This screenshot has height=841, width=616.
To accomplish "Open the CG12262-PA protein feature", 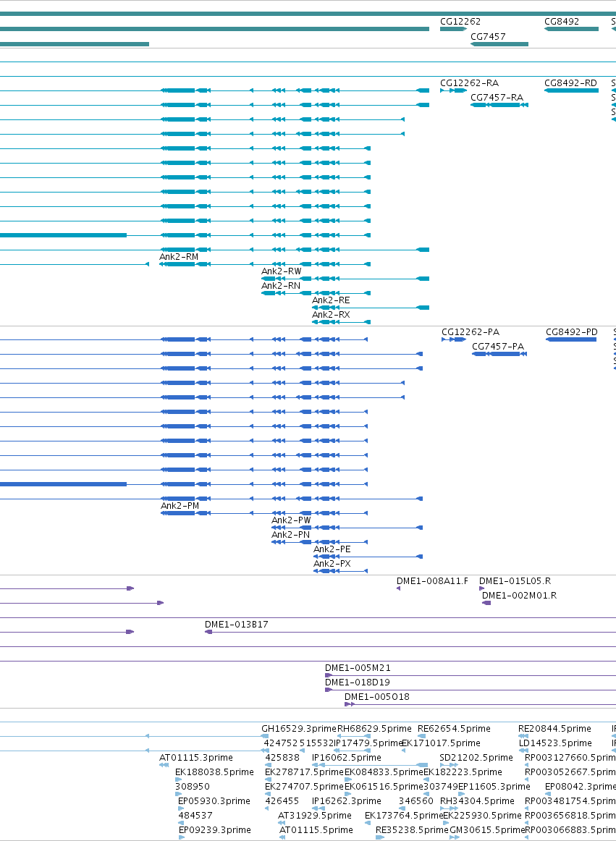I will (x=470, y=332).
